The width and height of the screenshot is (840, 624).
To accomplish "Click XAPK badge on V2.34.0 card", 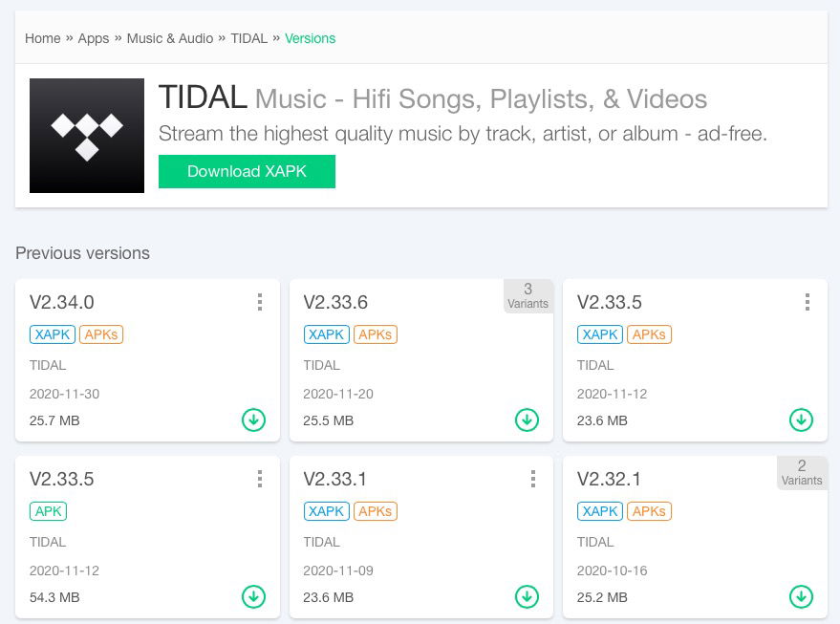I will tap(53, 334).
